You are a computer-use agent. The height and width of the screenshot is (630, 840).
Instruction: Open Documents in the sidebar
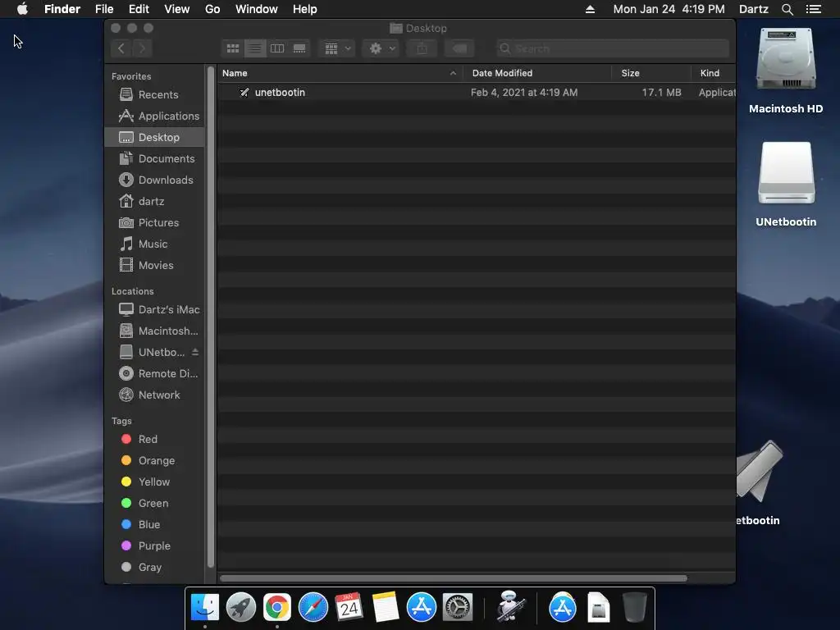pos(154,158)
